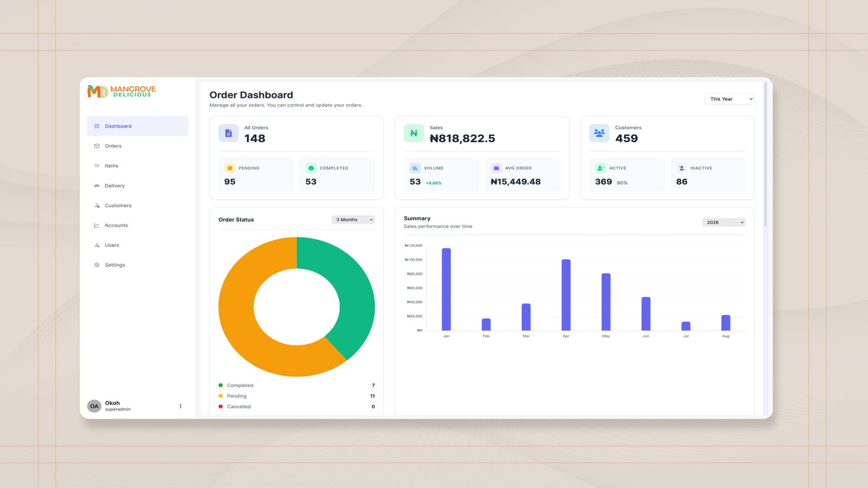
Task: Click the Cancelled legend label
Action: click(239, 407)
